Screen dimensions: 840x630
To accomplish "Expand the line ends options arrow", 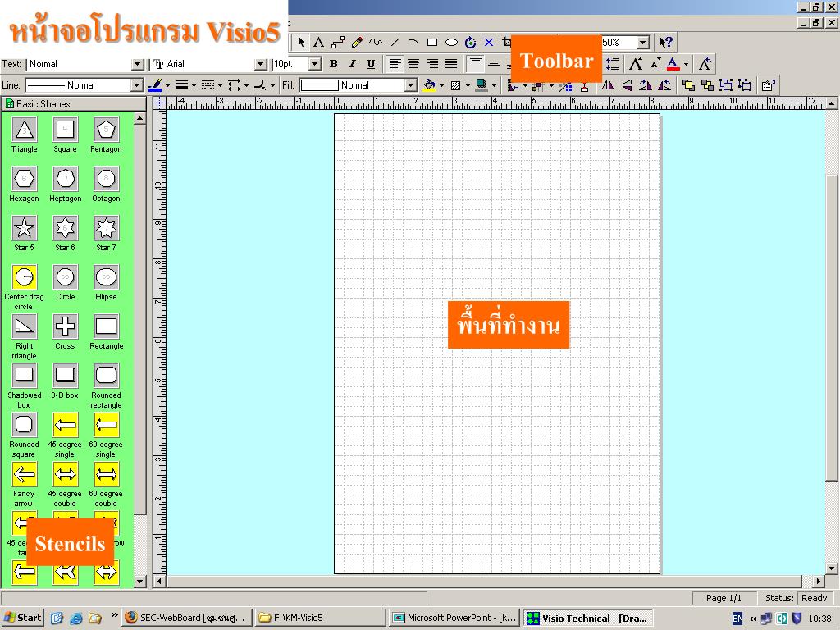I will pos(246,85).
